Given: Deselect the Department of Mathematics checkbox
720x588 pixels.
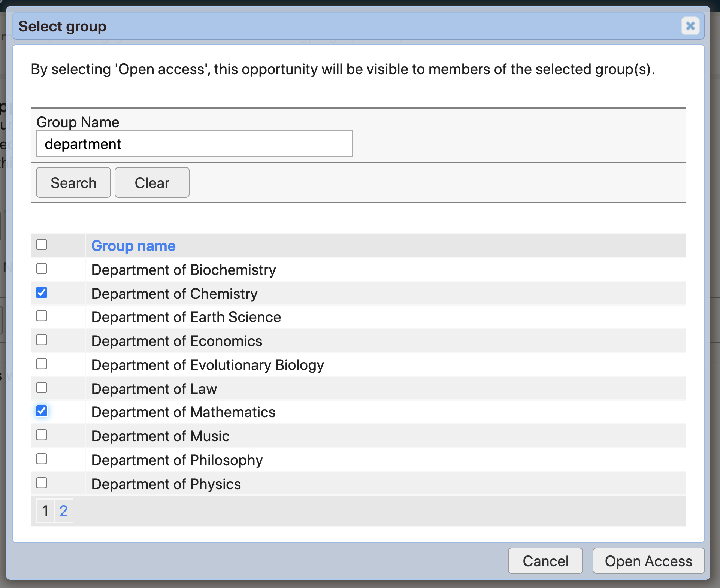Looking at the screenshot, I should [42, 411].
